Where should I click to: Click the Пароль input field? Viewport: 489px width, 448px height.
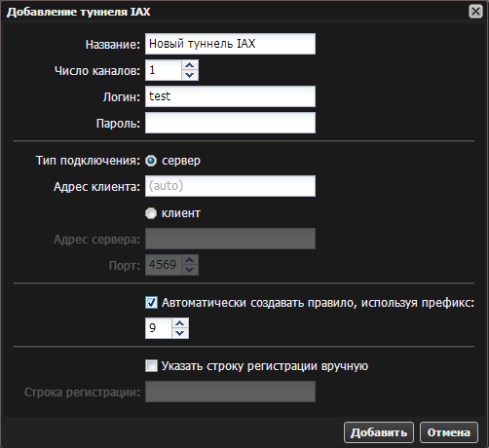(x=230, y=123)
